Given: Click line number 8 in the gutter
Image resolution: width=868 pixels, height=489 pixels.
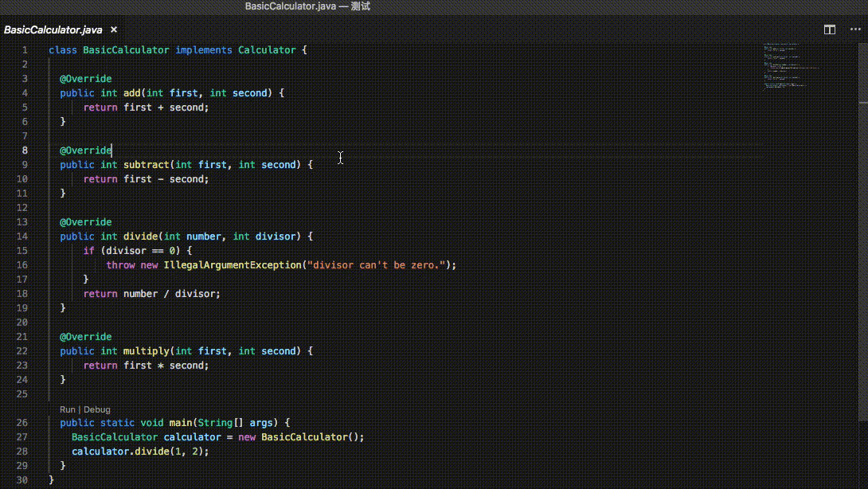Looking at the screenshot, I should tap(25, 150).
